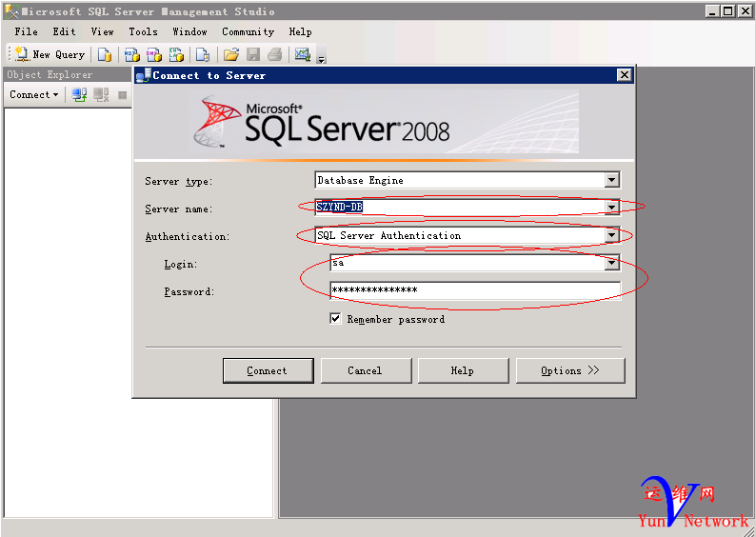Screen dimensions: 756x537
Task: Open the View menu
Action: tap(102, 31)
